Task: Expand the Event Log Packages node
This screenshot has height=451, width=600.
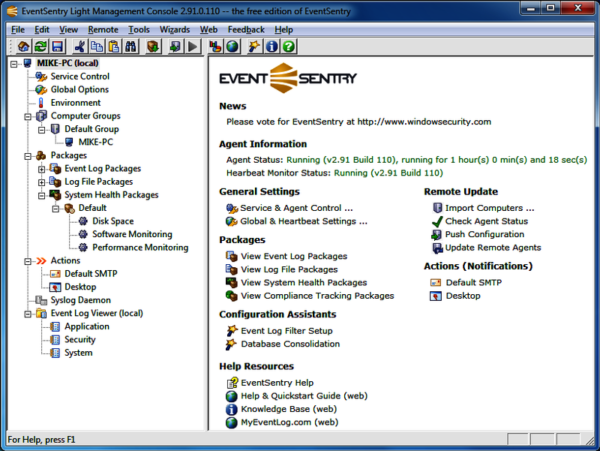Action: tap(41, 169)
